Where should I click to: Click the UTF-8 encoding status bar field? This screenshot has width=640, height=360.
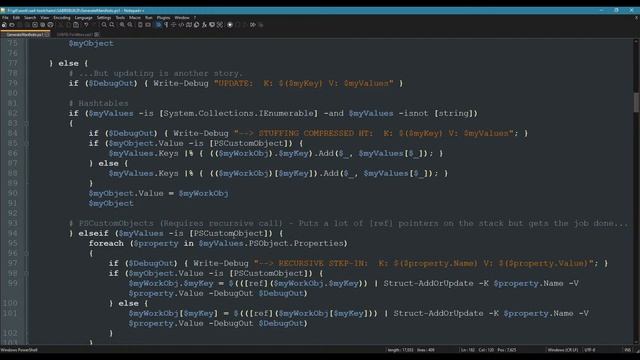point(590,350)
